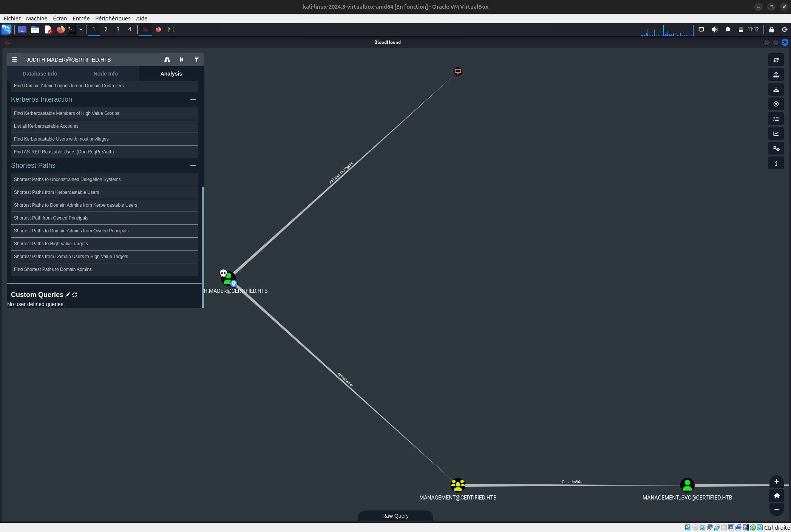Screen dimensions: 791x532
Task: Toggle the hamburger menu panel
Action: coord(14,59)
